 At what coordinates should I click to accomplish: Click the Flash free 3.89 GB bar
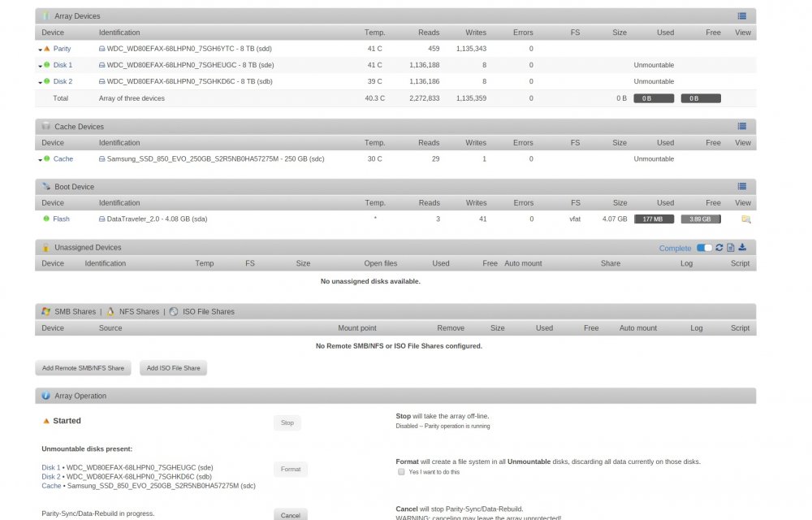pyautogui.click(x=701, y=219)
